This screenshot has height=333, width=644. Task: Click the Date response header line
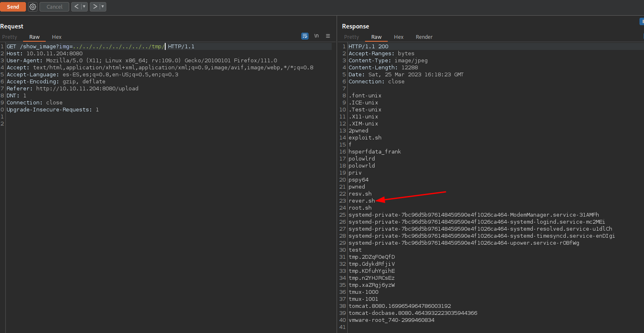(x=406, y=75)
